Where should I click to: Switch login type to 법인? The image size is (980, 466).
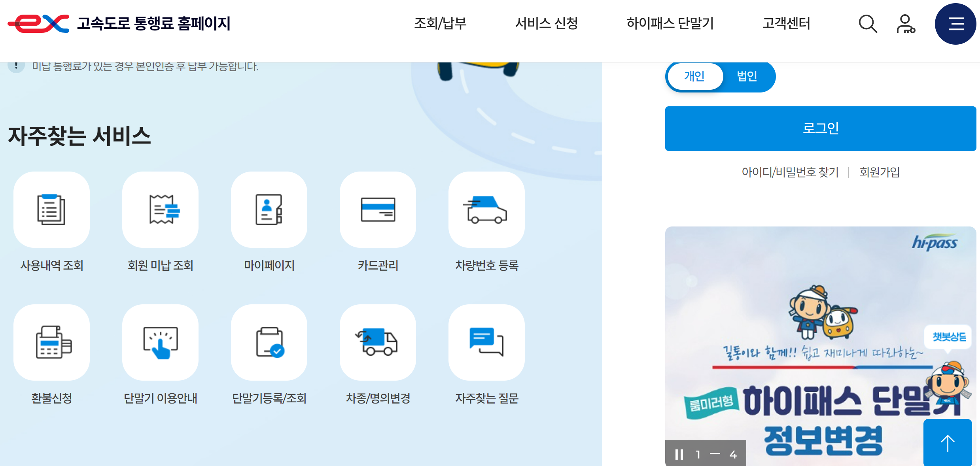point(747,76)
